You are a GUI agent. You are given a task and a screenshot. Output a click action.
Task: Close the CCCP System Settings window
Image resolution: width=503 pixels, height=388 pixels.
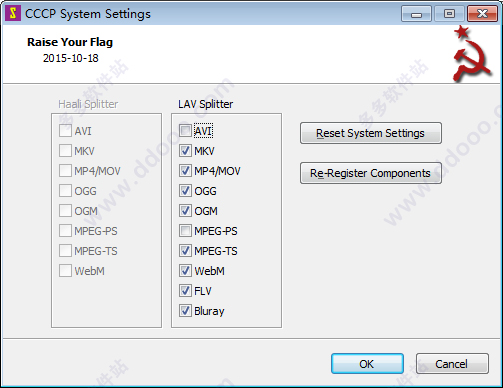482,14
